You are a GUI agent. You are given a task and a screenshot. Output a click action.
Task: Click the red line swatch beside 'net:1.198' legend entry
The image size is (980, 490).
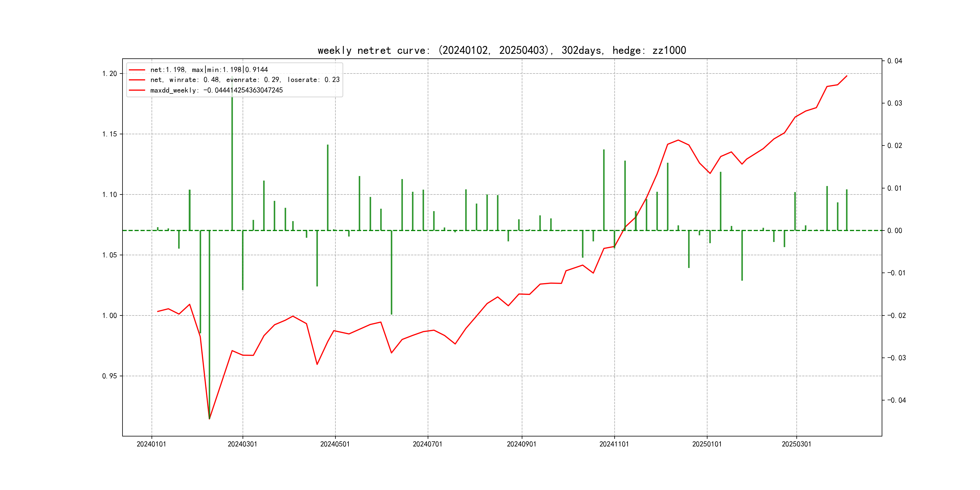click(x=137, y=70)
